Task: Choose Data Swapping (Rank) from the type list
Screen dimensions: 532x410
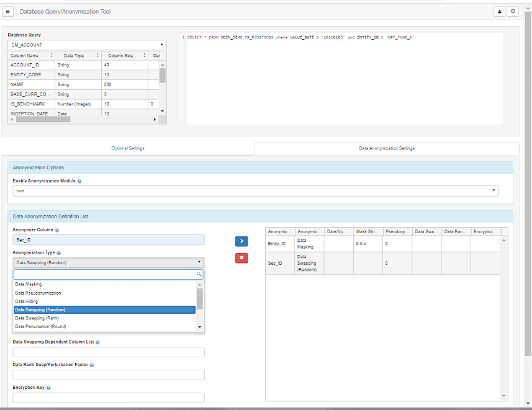Action: pyautogui.click(x=104, y=318)
